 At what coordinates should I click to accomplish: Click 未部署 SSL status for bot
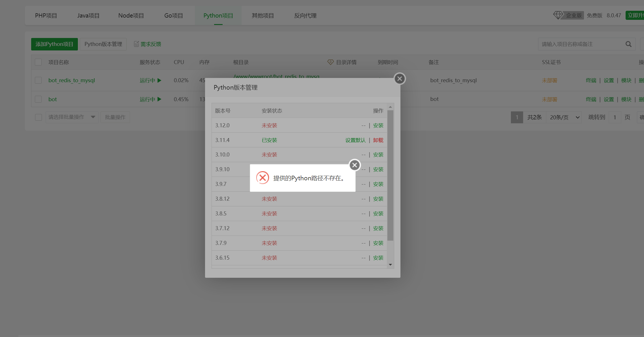point(549,99)
